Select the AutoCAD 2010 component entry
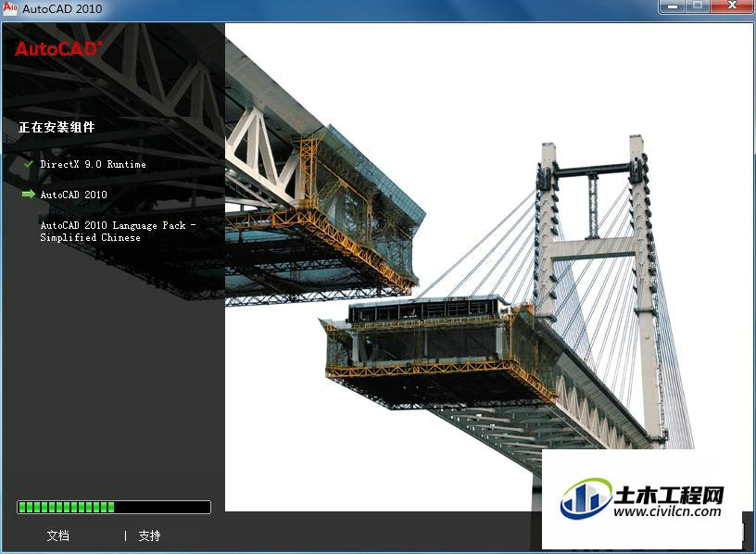Image resolution: width=756 pixels, height=554 pixels. [x=74, y=195]
